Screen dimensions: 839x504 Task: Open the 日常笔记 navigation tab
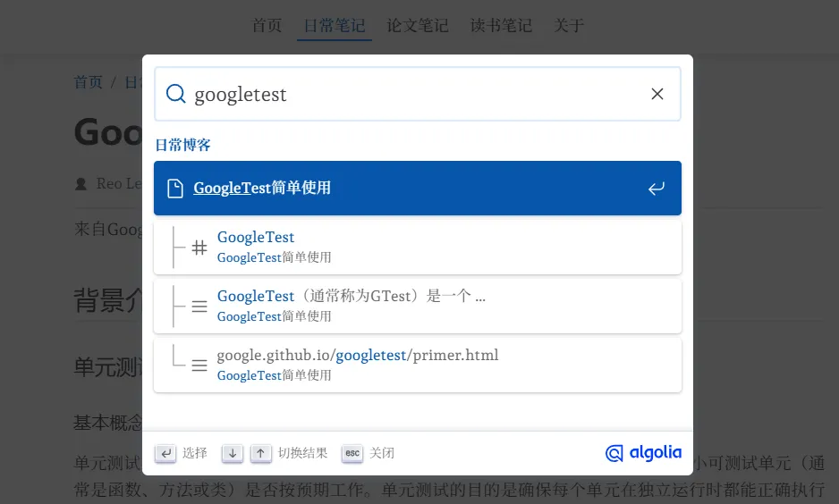pos(335,25)
